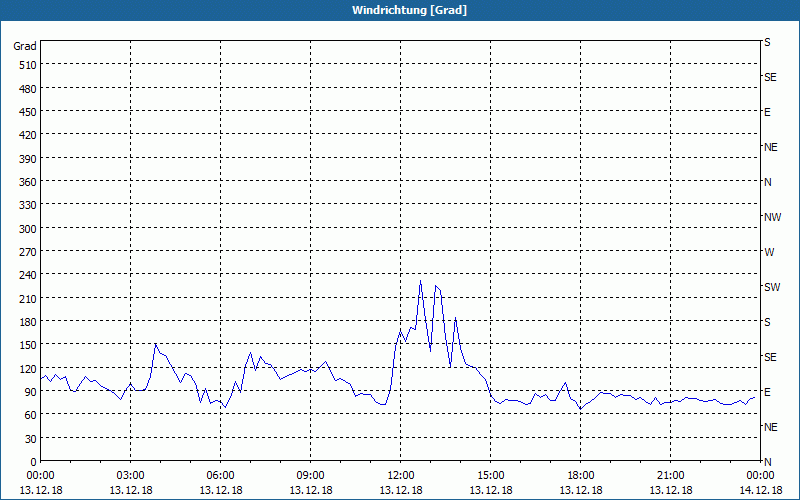Click the highest peak of the blue line
800x500 pixels.
tap(420, 281)
